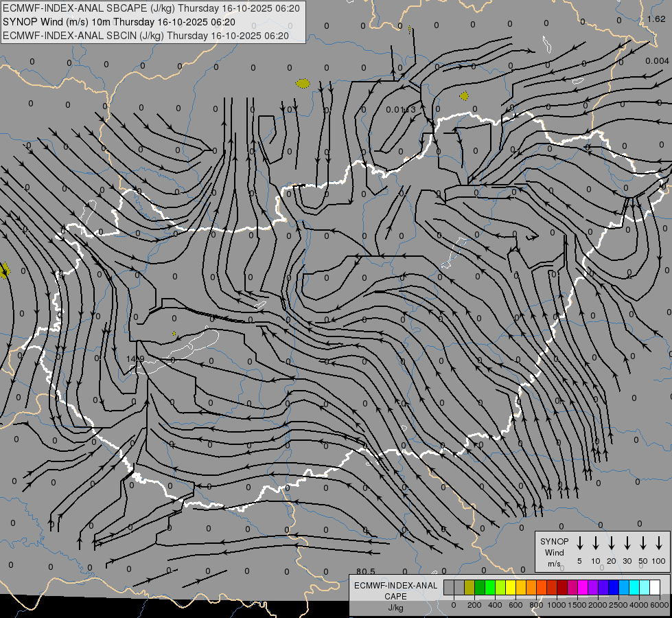Click the 20 m/s wind arrow in legend
The image size is (672, 618).
[611, 543]
